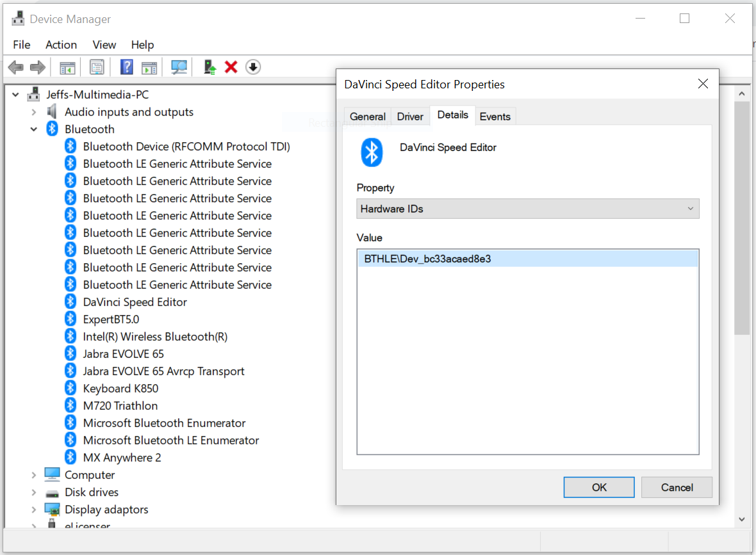This screenshot has height=555, width=756.
Task: Open the File menu
Action: (22, 45)
